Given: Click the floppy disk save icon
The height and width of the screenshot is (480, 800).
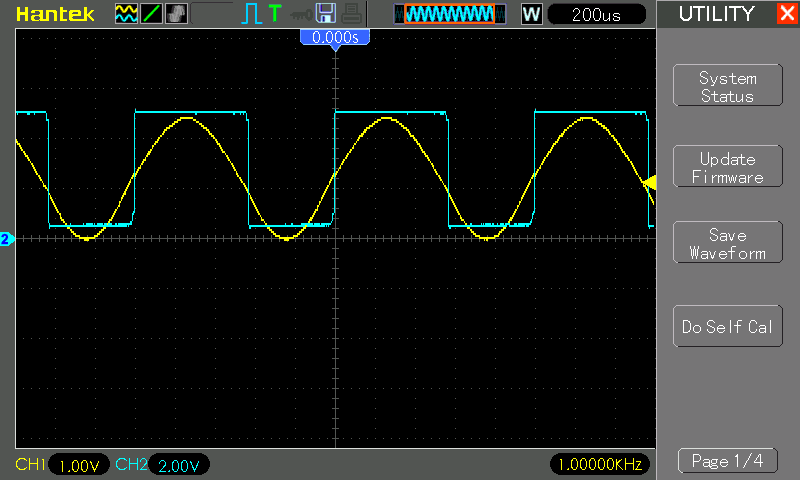Looking at the screenshot, I should point(326,14).
